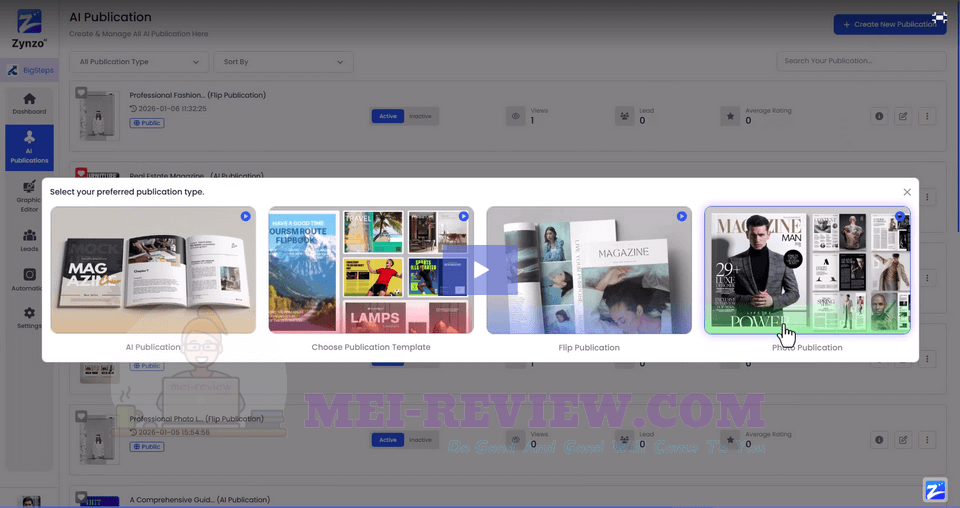Open AI Publications in the sidebar

[x=29, y=148]
